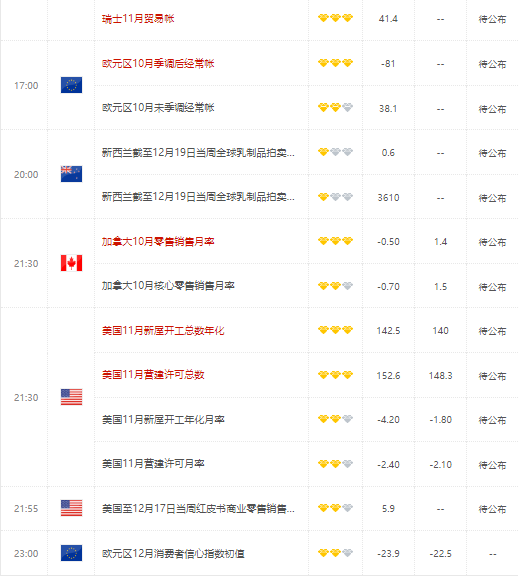Screen dimensions: 518x579
Task: Click forecast value 140
Action: [440, 331]
